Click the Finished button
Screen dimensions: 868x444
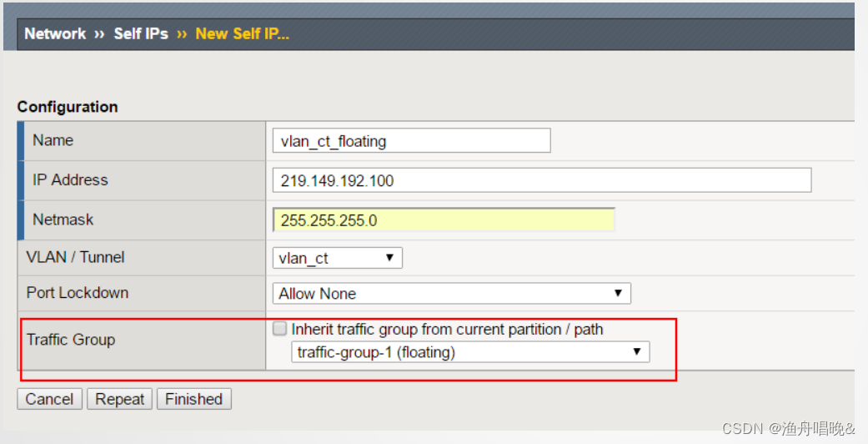coord(193,399)
